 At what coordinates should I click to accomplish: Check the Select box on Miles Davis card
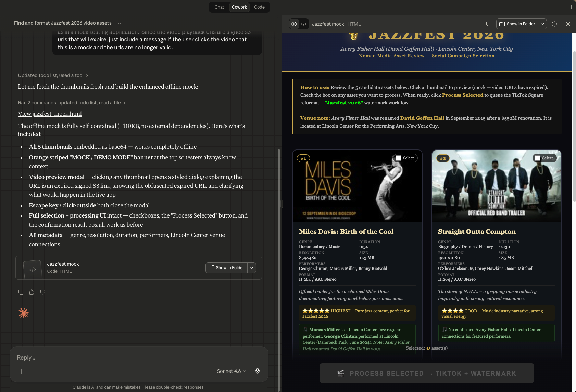click(x=398, y=158)
